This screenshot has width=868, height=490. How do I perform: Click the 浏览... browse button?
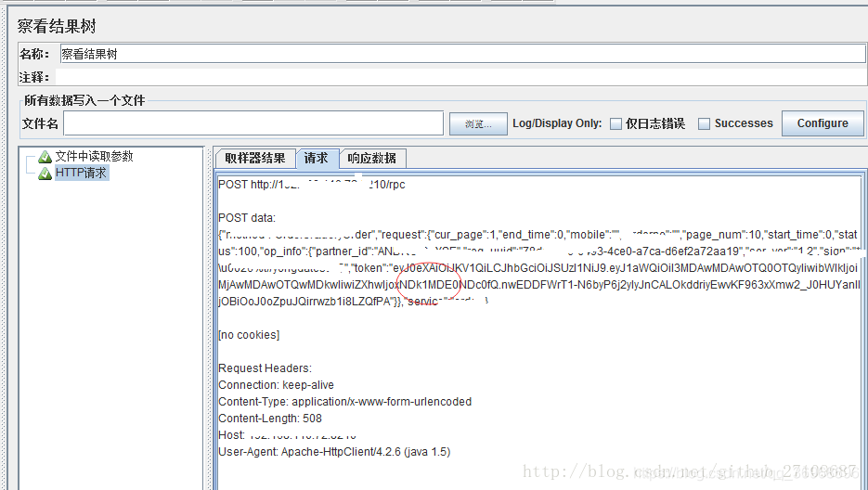tap(478, 123)
